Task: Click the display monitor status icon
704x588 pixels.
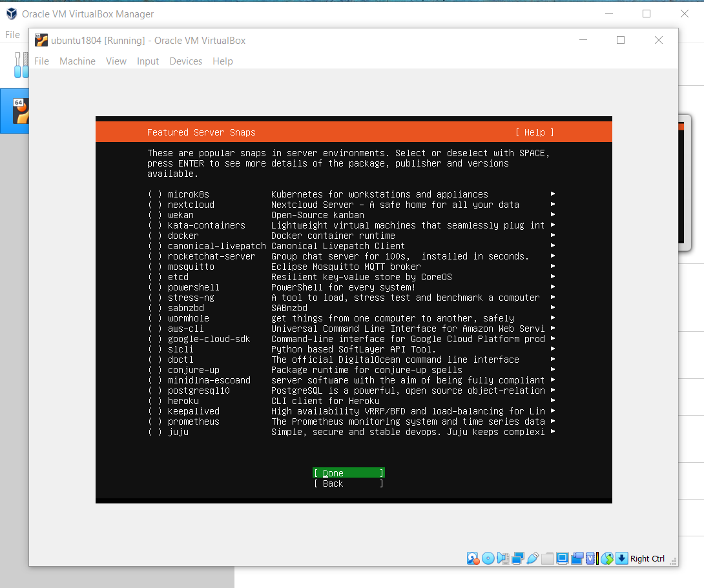Action: pos(562,558)
